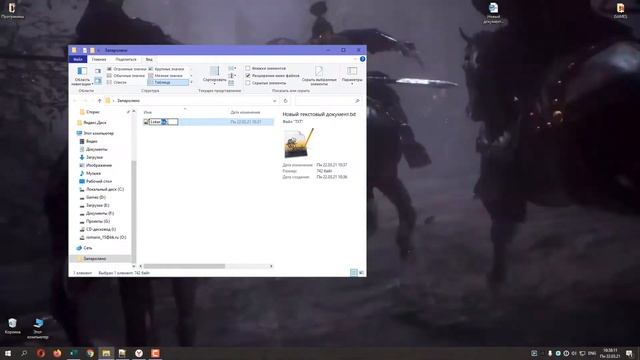The width and height of the screenshot is (640, 360).
Task: Open the Sort by (Сортировать) button
Action: (215, 75)
